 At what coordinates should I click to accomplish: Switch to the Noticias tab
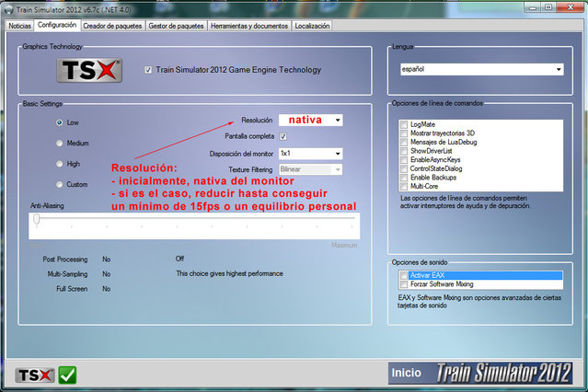point(20,26)
